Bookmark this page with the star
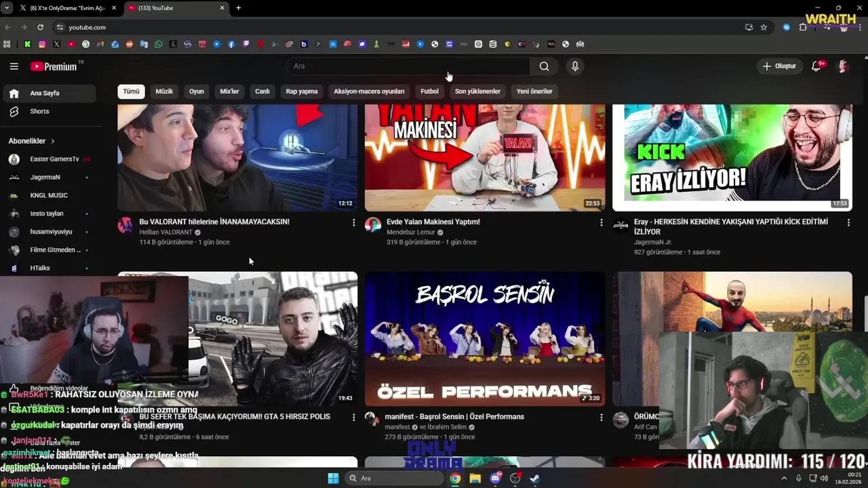The width and height of the screenshot is (868, 488). click(764, 27)
